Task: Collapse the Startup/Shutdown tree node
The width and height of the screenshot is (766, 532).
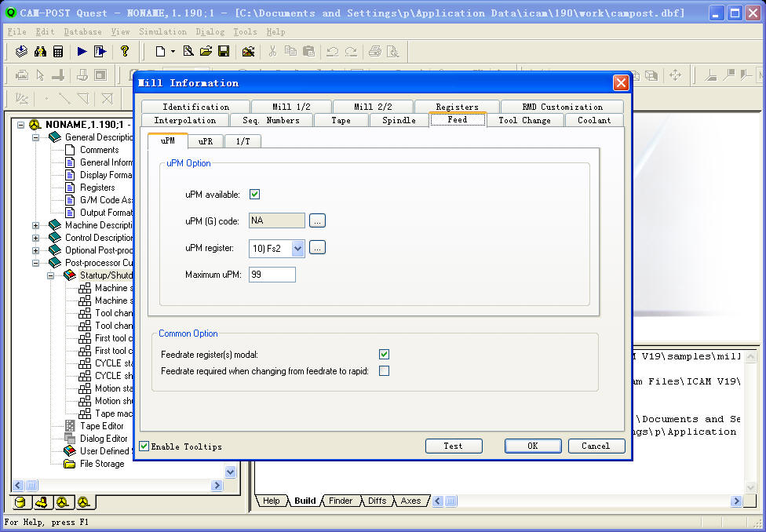Action: coord(50,275)
